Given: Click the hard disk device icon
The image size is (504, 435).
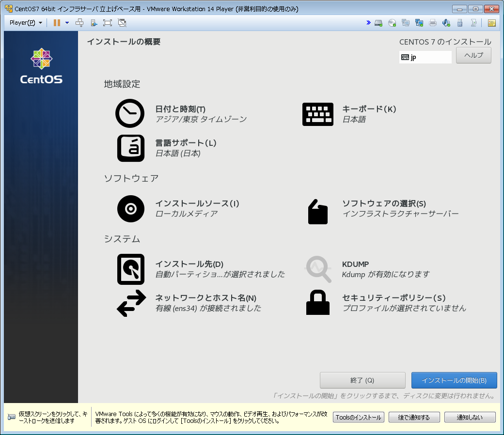Looking at the screenshot, I should click(x=378, y=23).
